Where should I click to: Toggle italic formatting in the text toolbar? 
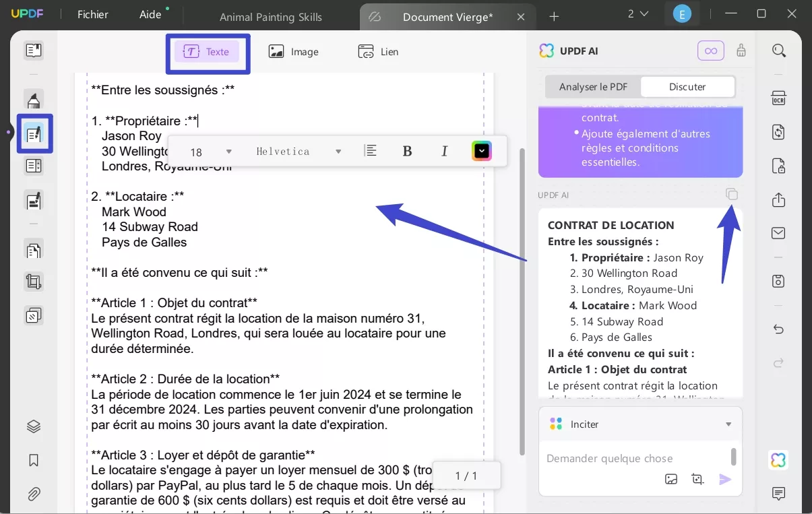[x=445, y=151]
